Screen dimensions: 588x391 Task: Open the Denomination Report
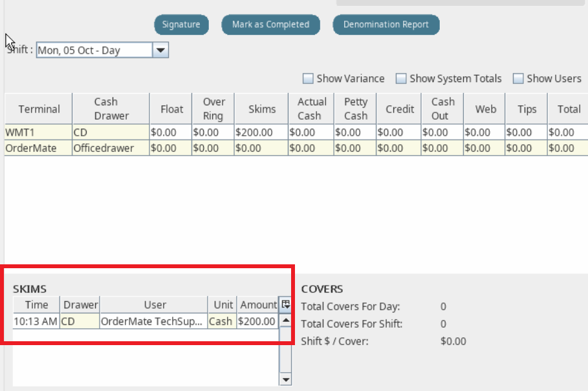coord(386,25)
